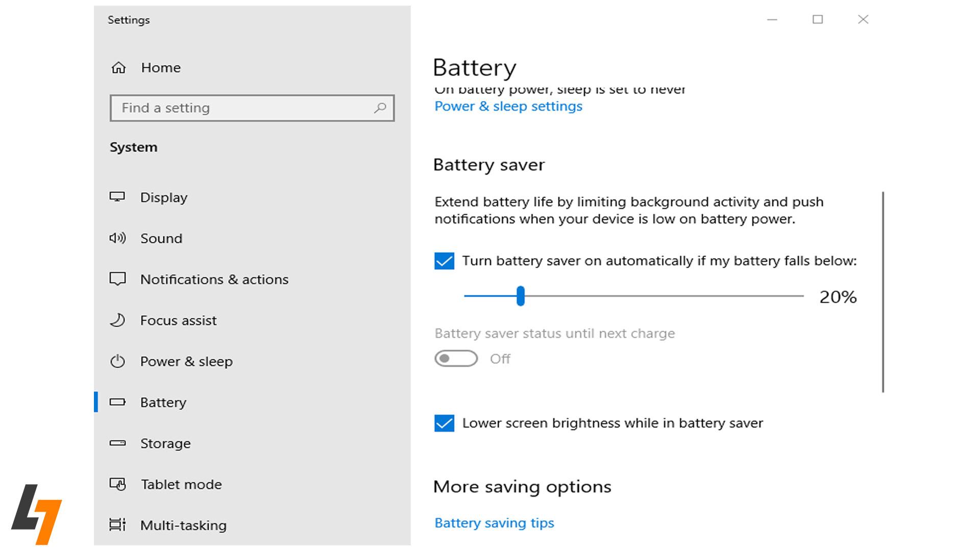Open Sound settings via speaker icon

pyautogui.click(x=118, y=238)
